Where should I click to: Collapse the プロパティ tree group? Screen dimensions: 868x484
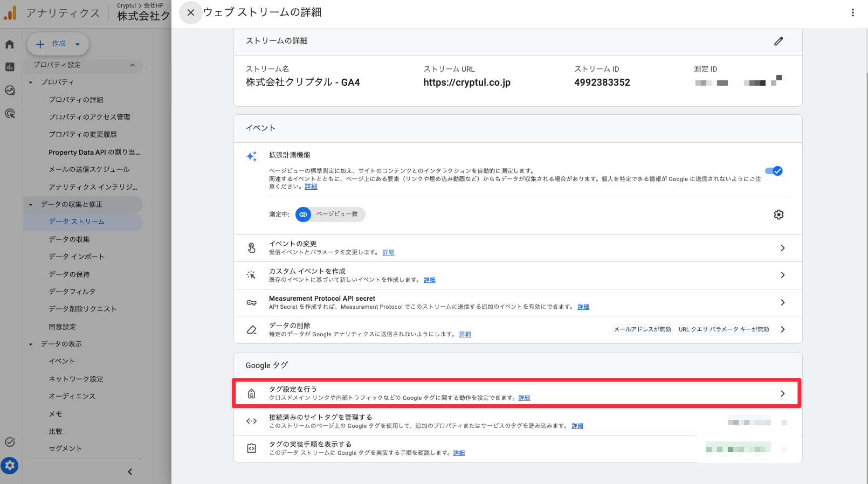[x=31, y=82]
